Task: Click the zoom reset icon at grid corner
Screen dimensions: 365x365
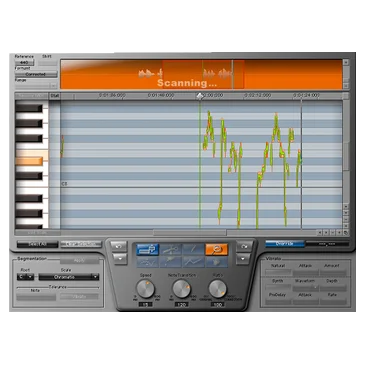Action: 346,233
